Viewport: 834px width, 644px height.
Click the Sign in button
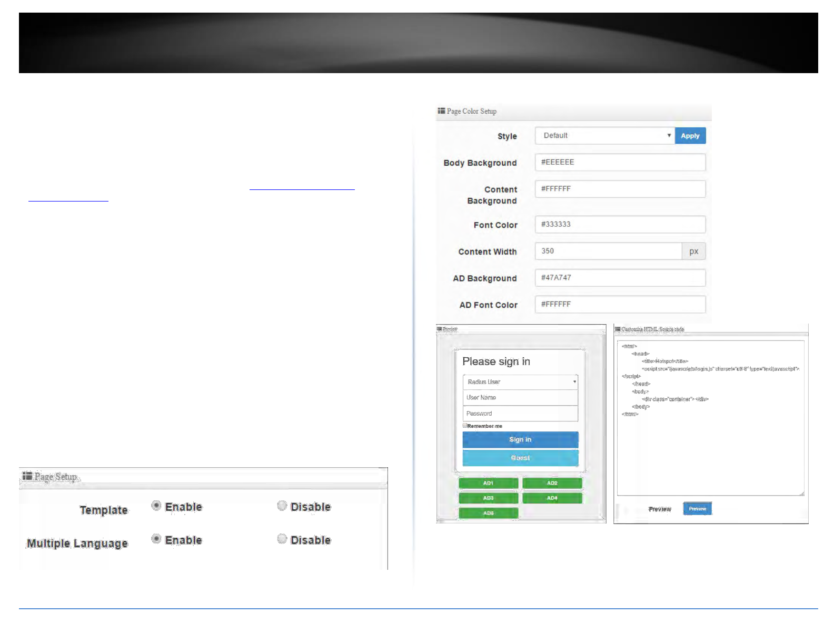pyautogui.click(x=520, y=440)
